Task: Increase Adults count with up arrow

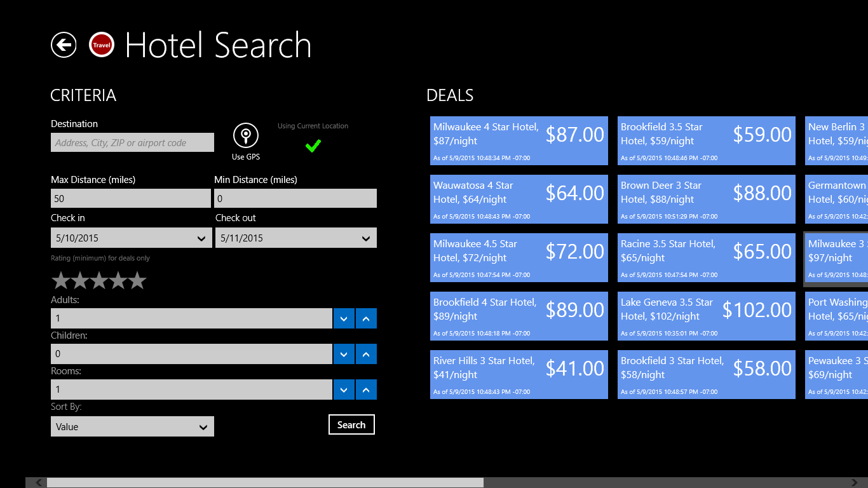Action: [366, 318]
